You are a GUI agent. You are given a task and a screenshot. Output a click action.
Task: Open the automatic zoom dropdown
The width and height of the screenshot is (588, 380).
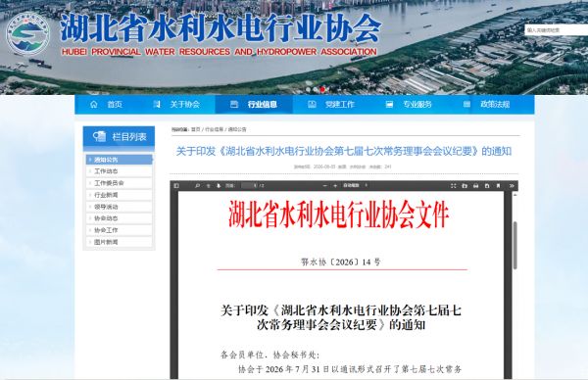click(x=355, y=185)
